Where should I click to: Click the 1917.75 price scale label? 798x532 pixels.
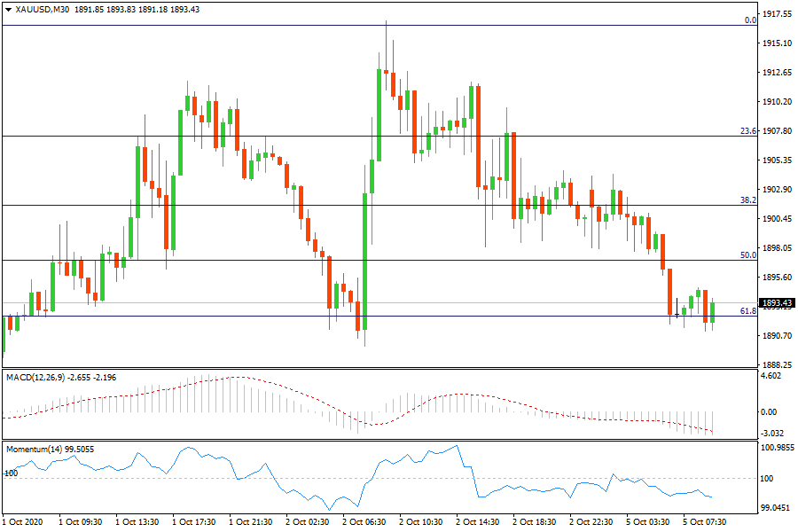tap(777, 14)
